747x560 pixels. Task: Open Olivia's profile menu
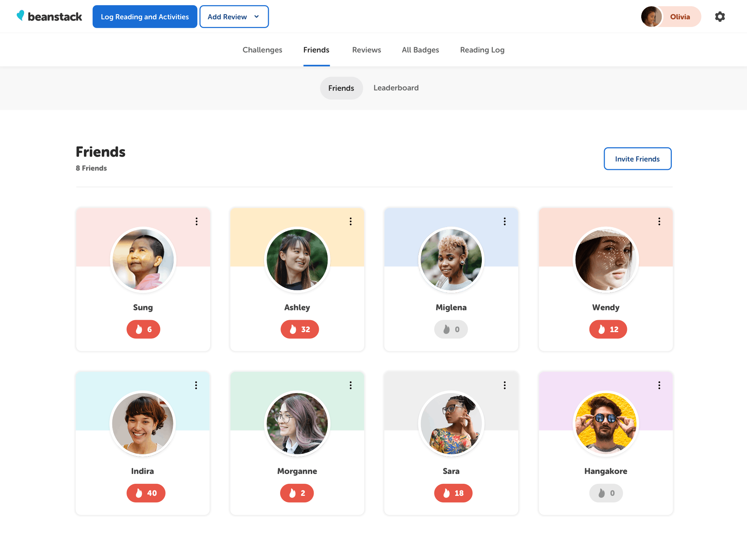click(671, 17)
